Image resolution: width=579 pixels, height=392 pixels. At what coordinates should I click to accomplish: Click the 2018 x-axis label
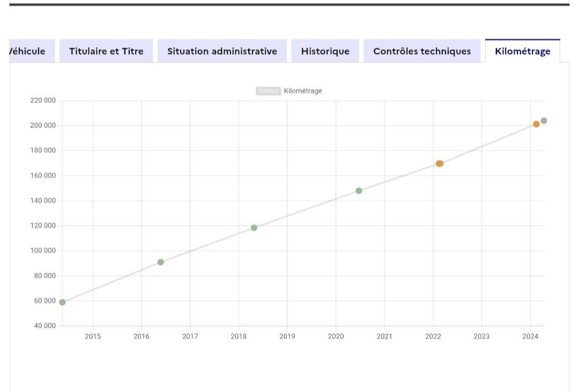pos(239,336)
